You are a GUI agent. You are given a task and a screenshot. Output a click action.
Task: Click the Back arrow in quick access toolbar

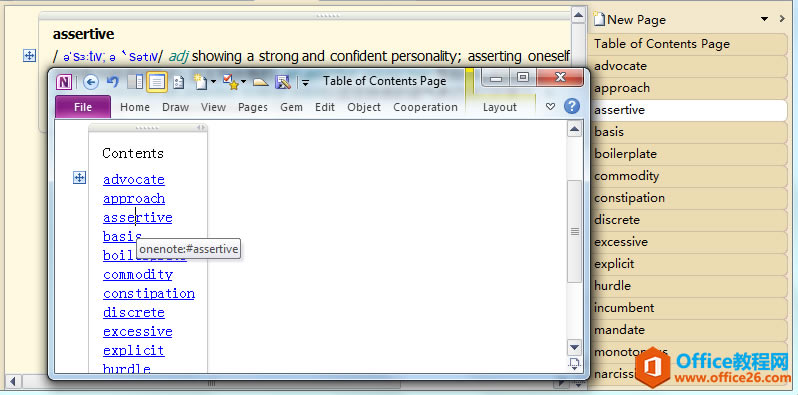pyautogui.click(x=91, y=81)
